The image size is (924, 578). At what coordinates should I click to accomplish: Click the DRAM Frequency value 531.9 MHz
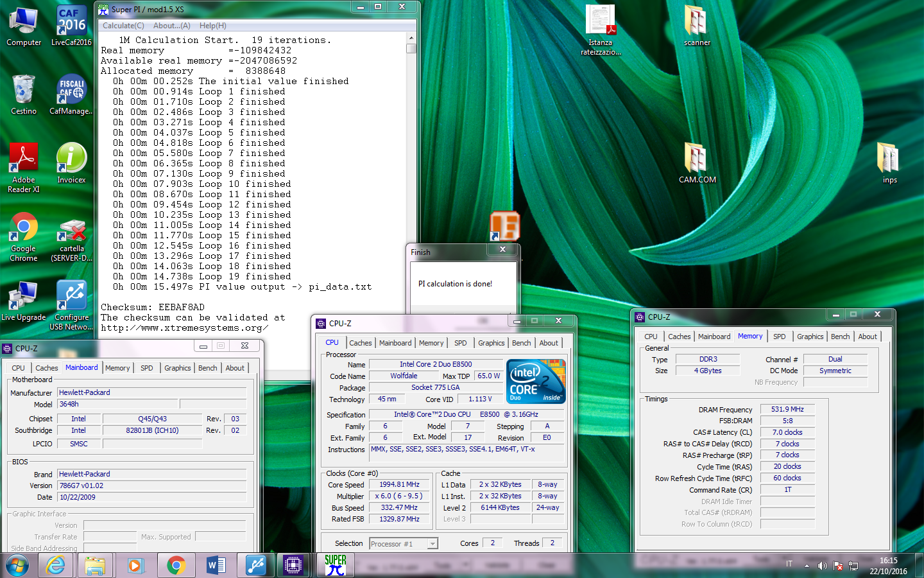[787, 409]
